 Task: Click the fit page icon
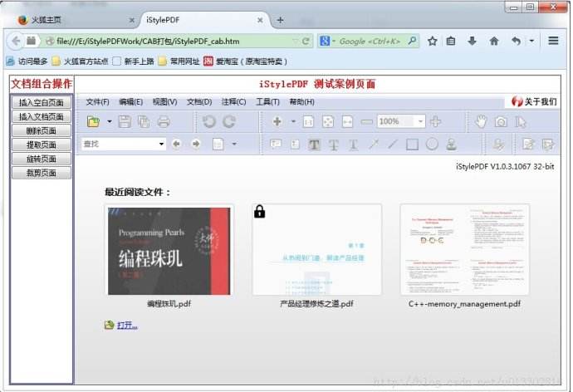coord(328,121)
